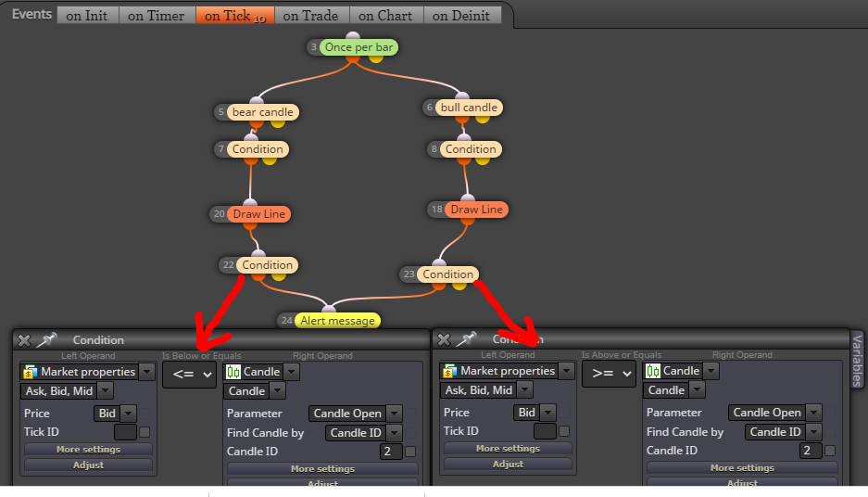Viewport: 868px width, 497px height.
Task: Click More settings under Tick ID, <= panel
Action: coord(89,450)
